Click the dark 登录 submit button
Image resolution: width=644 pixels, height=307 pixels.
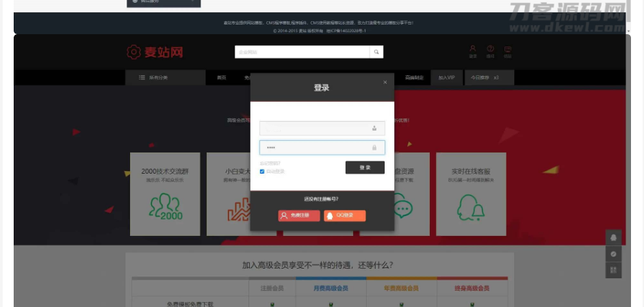(365, 168)
